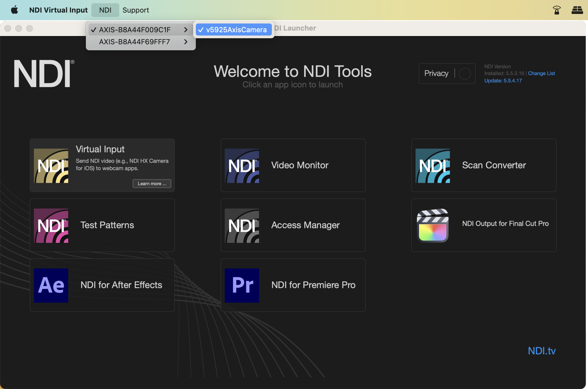Open the Change List link

pyautogui.click(x=541, y=73)
